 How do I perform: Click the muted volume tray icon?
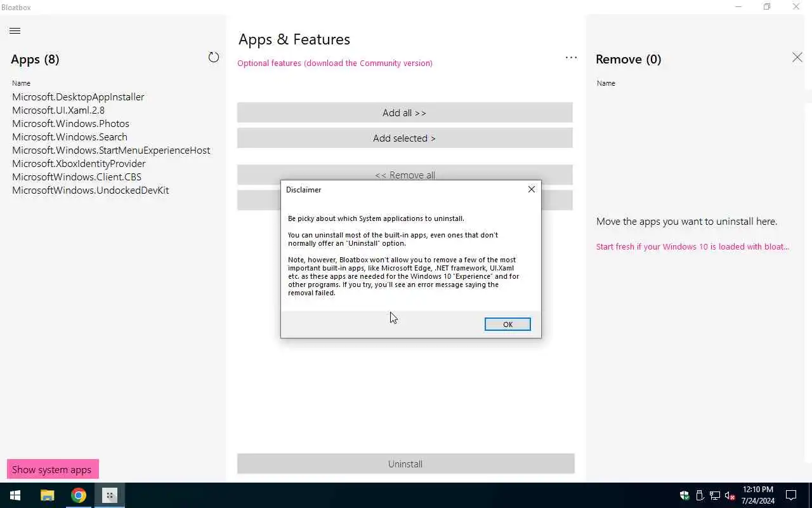730,495
